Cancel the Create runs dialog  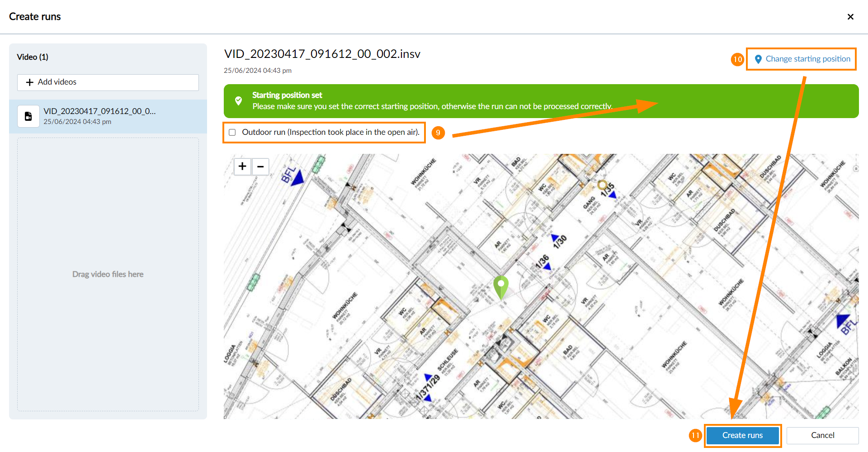pyautogui.click(x=822, y=435)
